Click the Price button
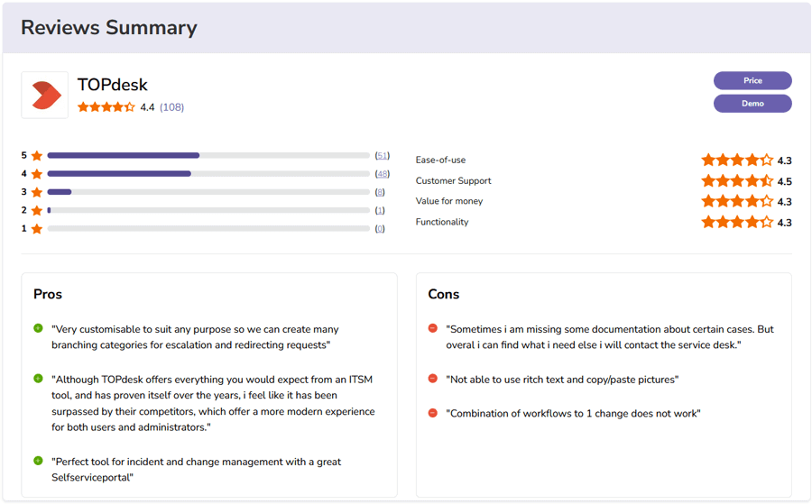 [752, 81]
